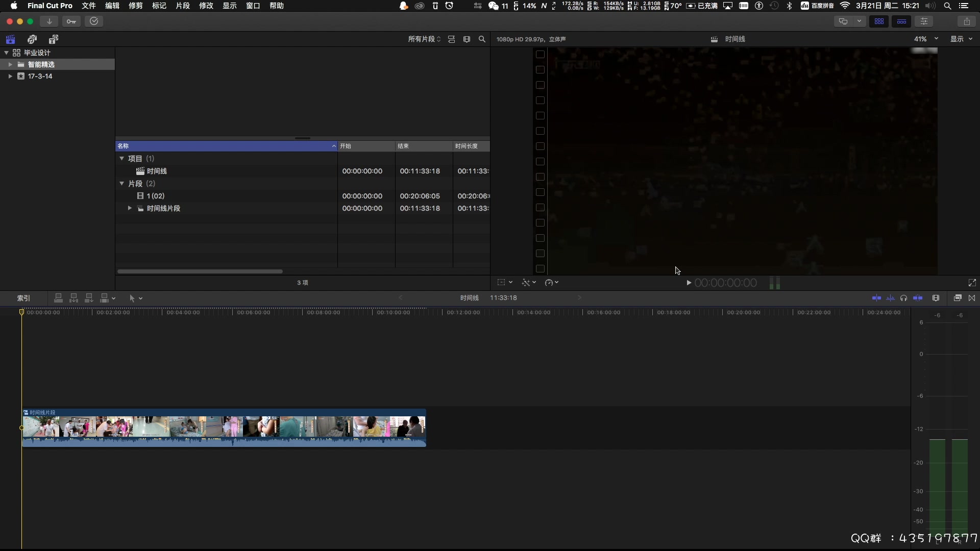Open the keyword editor (key icon)
The width and height of the screenshot is (980, 551).
pos(71,21)
